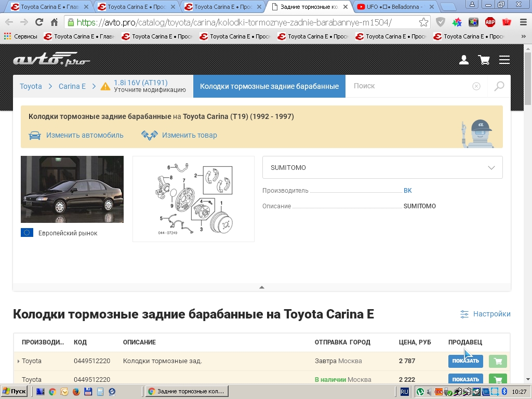532x399 pixels.
Task: Open the hamburger menu in header
Action: click(x=504, y=60)
